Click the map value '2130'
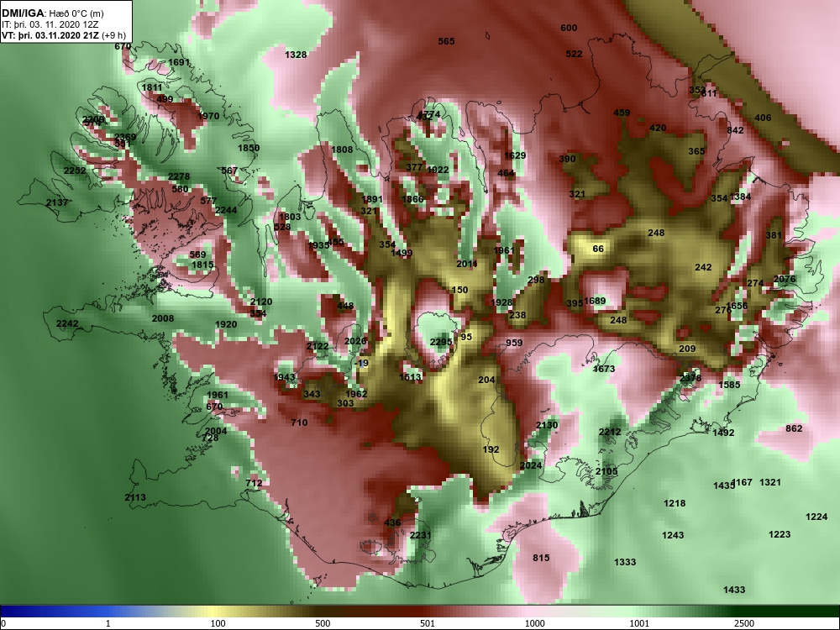The image size is (840, 630). click(547, 425)
